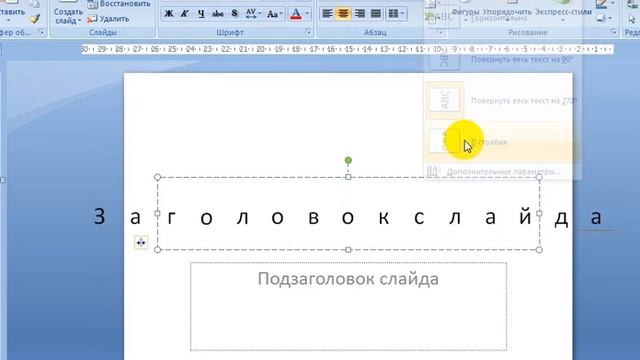The height and width of the screenshot is (360, 640).
Task: Toggle Underline (Ч) formatting
Action: pos(201,14)
